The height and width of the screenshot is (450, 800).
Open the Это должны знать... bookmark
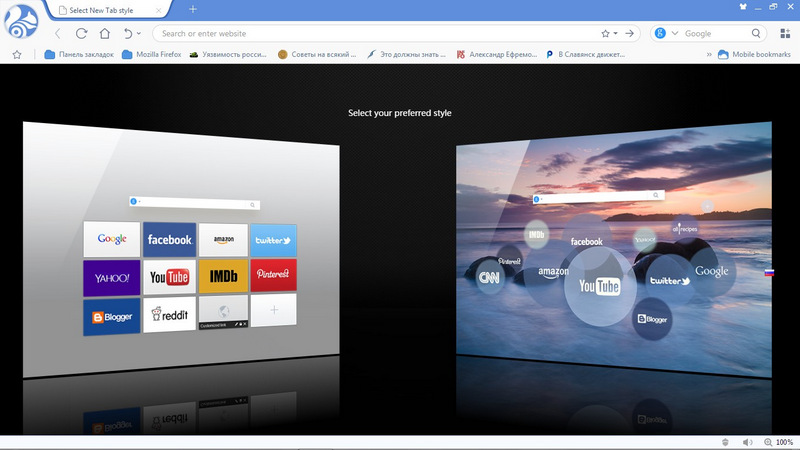point(406,55)
